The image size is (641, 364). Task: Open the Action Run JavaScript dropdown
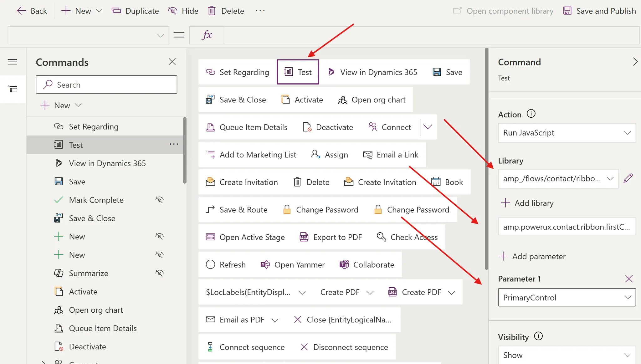[567, 133]
